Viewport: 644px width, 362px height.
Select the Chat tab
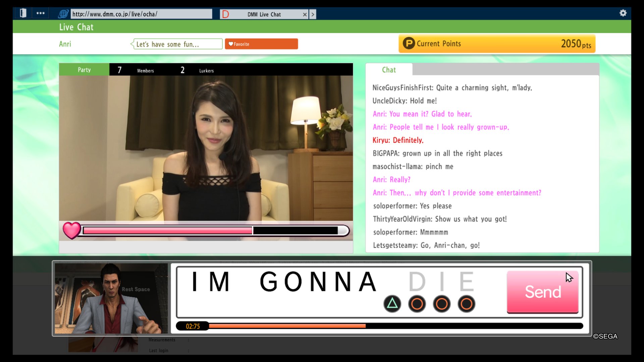pyautogui.click(x=389, y=70)
